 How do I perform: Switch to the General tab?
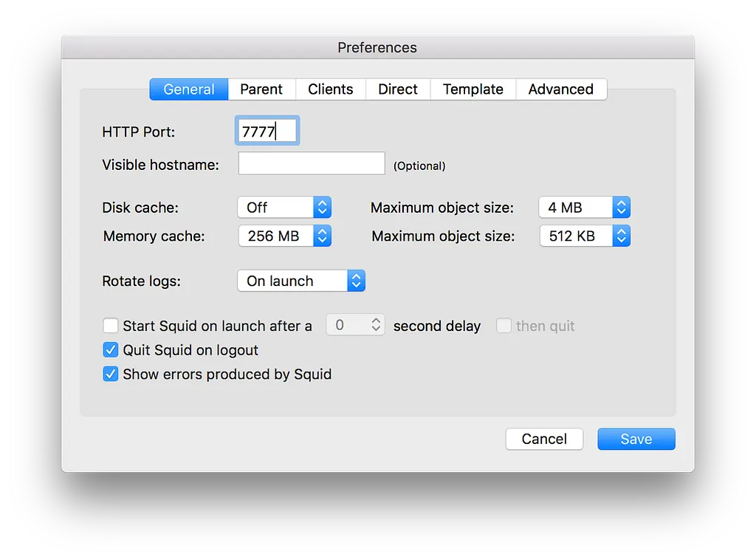click(x=188, y=89)
